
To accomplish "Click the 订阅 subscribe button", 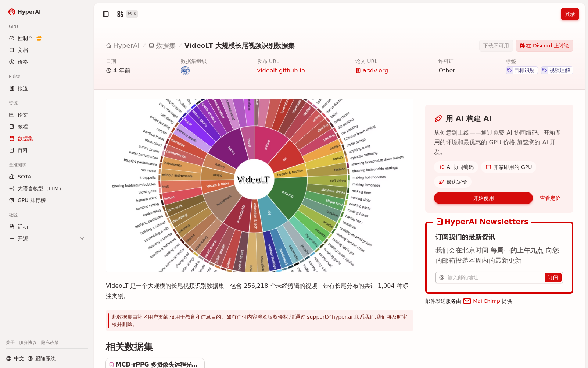I will [553, 277].
